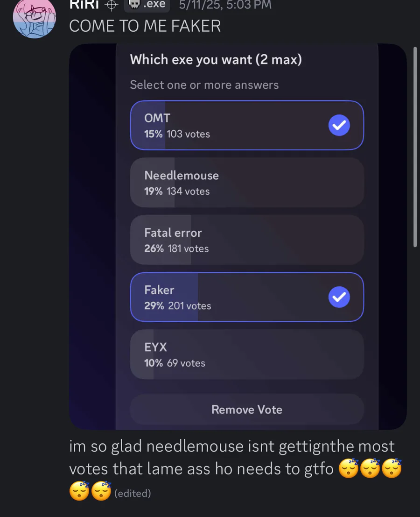Screen dimensions: 420x517
Task: Click the poll title Which exe you want
Action: coord(216,60)
